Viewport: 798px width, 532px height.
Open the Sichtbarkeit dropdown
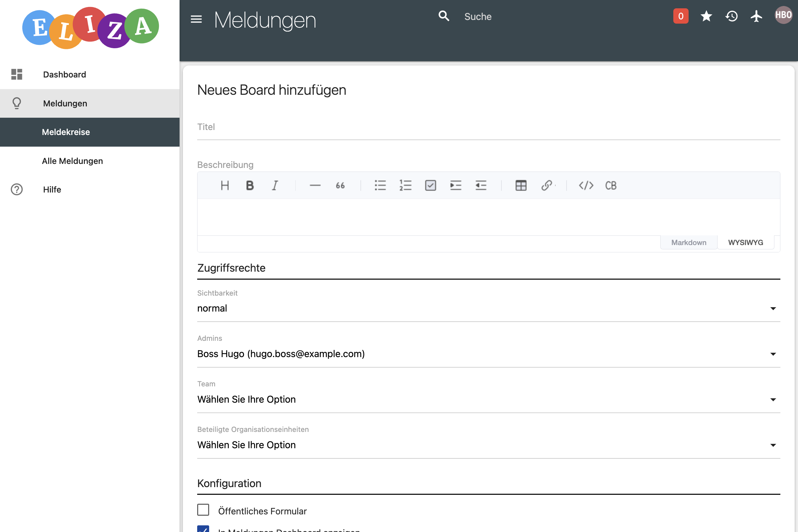[488, 309]
